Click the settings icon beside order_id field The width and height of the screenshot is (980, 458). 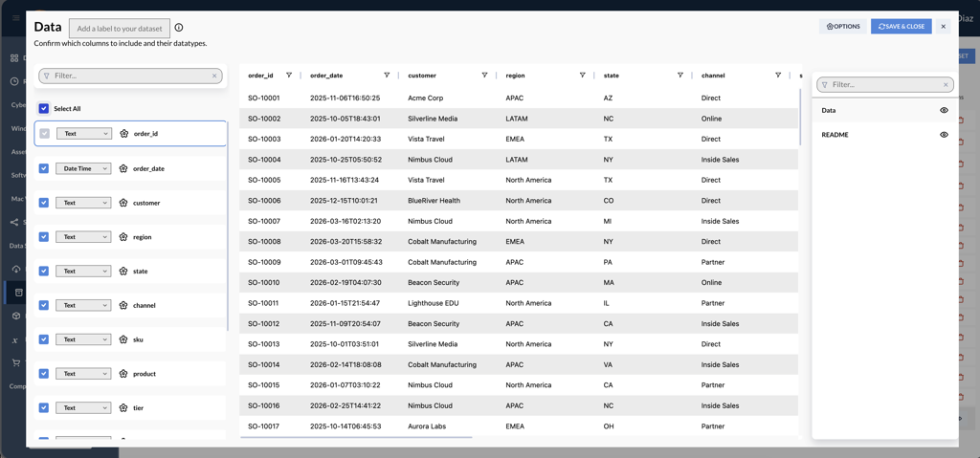click(x=123, y=134)
